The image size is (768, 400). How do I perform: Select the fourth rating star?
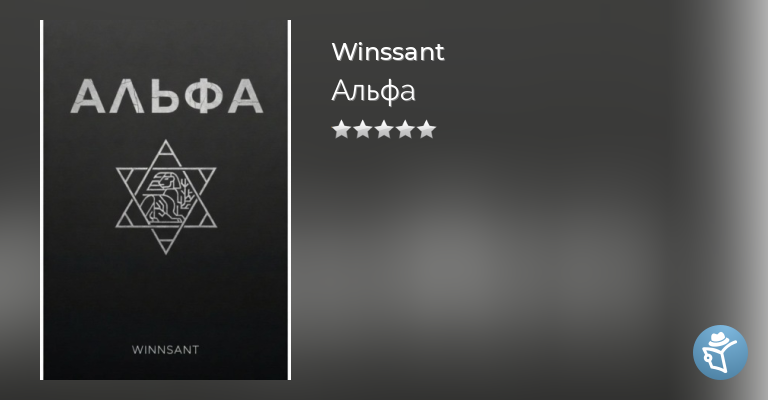pyautogui.click(x=405, y=130)
